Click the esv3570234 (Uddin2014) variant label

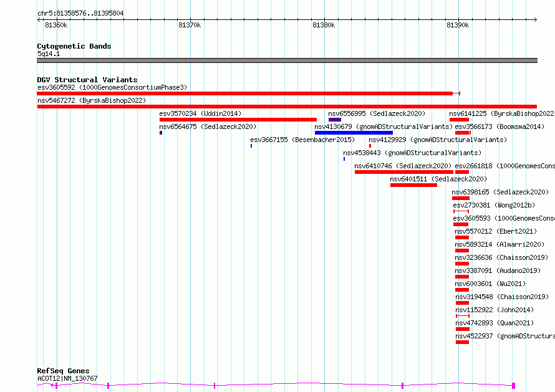200,113
